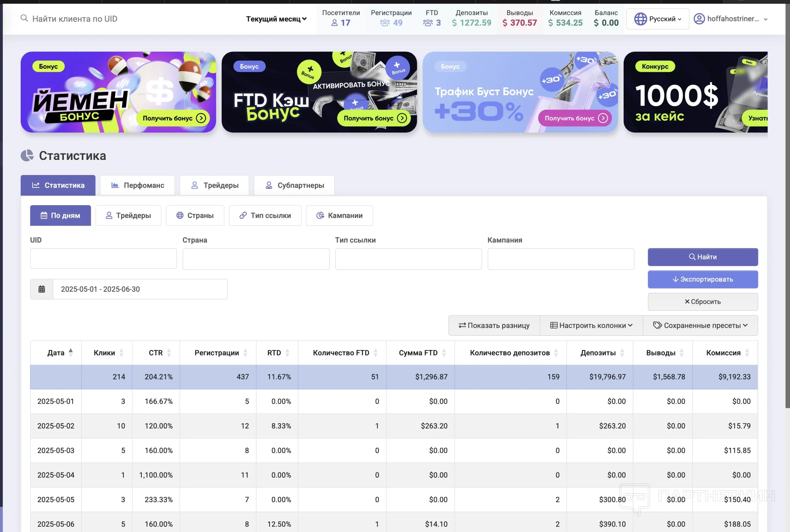Click the calendar icon beside date range
The width and height of the screenshot is (790, 532).
41,289
